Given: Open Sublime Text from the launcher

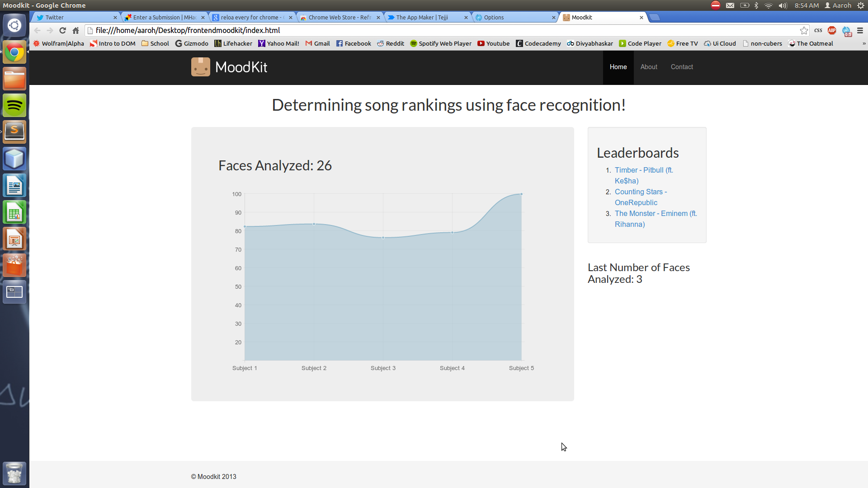Looking at the screenshot, I should pos(14,131).
